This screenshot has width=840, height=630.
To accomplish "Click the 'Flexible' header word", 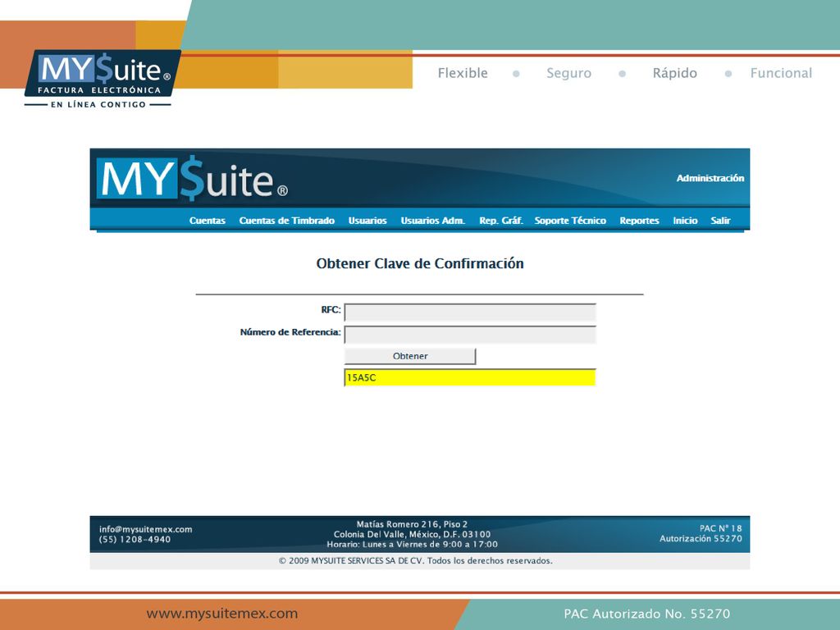I will tap(463, 73).
